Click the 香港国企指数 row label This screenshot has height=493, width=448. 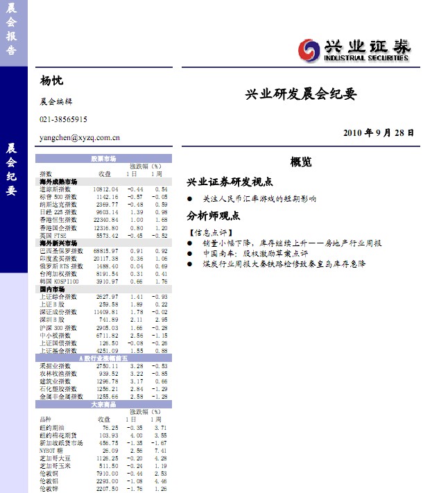[x=58, y=228]
